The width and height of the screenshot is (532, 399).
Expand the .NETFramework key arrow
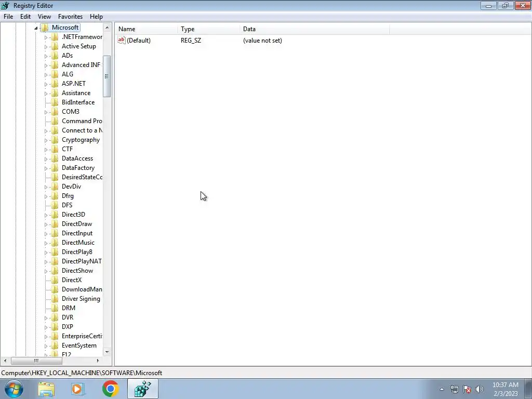click(46, 37)
